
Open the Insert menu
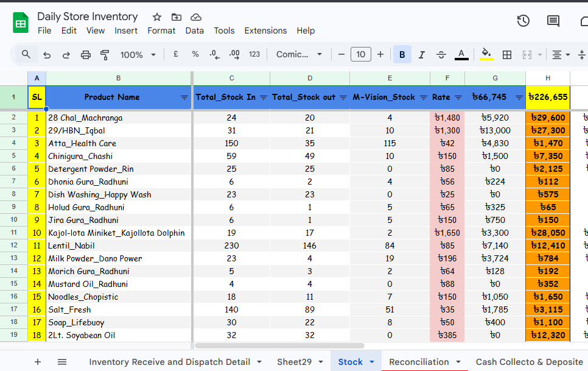pyautogui.click(x=126, y=30)
